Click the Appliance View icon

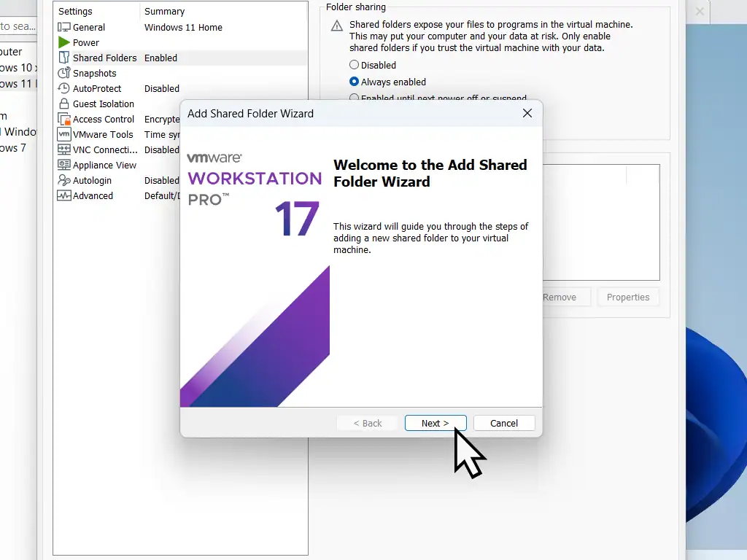click(x=64, y=165)
